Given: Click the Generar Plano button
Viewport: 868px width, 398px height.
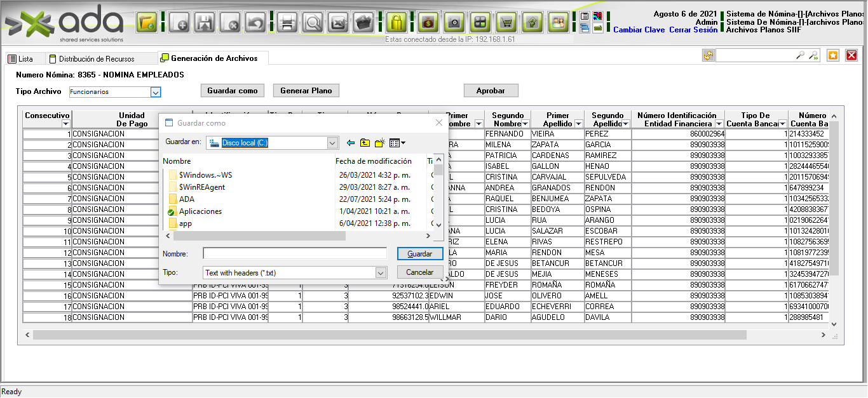Looking at the screenshot, I should pos(306,91).
